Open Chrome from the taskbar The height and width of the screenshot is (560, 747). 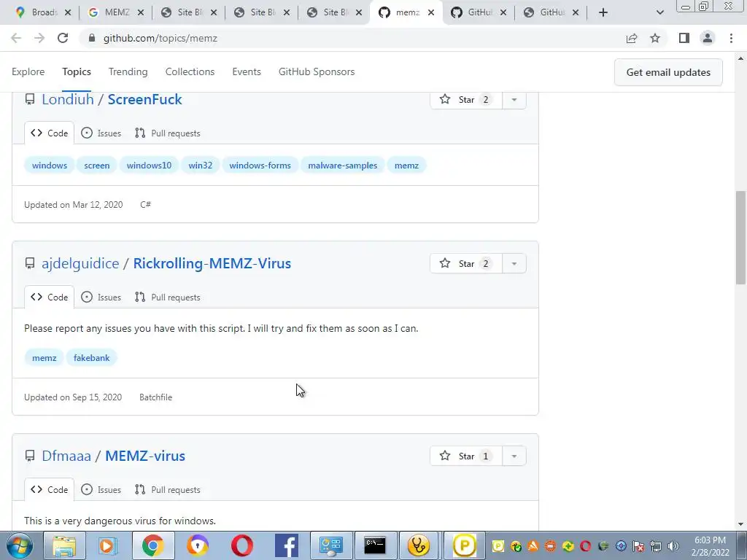pyautogui.click(x=153, y=545)
